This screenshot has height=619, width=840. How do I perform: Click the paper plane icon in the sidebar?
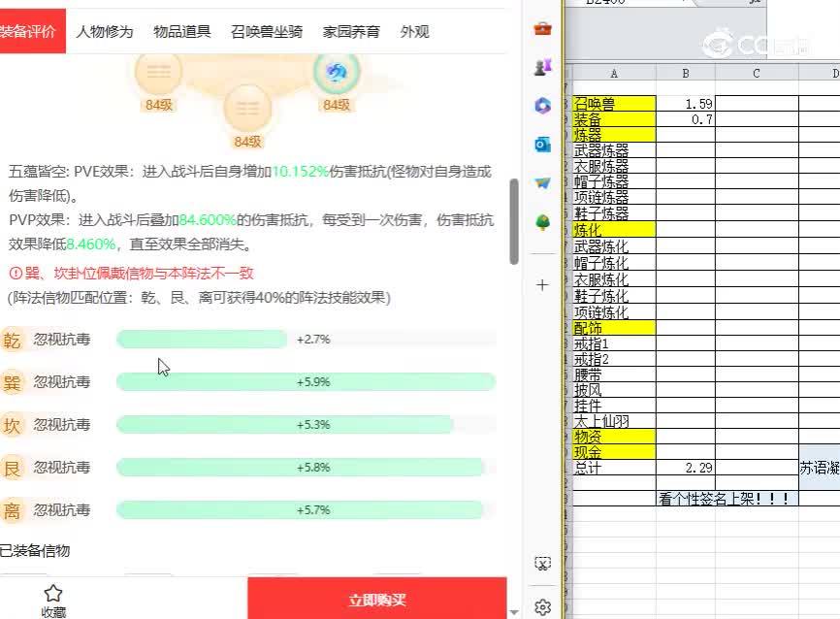coord(542,182)
